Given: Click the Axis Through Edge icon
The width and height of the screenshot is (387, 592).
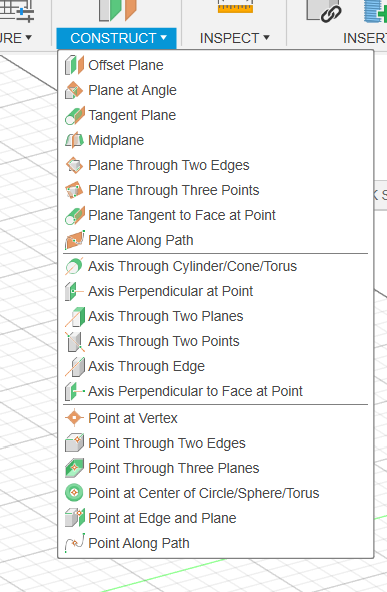Looking at the screenshot, I should (x=74, y=366).
